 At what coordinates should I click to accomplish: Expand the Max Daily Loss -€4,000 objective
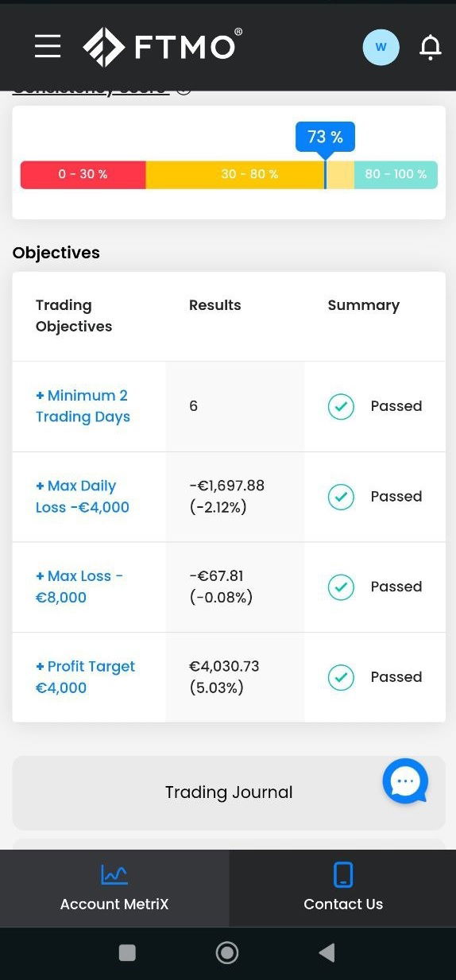point(83,497)
